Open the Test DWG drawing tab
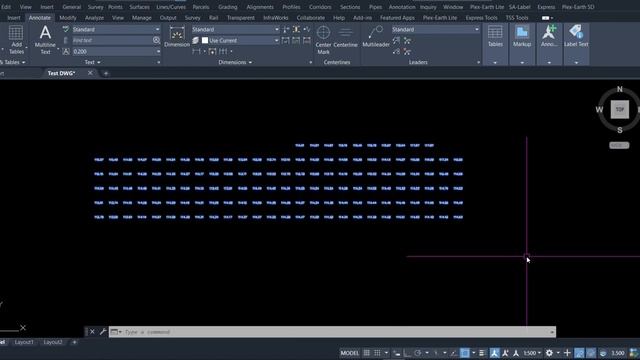The image size is (640, 360). (61, 73)
